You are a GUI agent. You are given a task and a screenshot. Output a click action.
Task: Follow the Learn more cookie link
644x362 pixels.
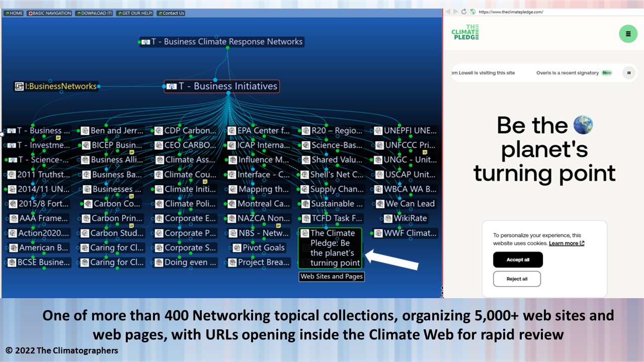[567, 243]
